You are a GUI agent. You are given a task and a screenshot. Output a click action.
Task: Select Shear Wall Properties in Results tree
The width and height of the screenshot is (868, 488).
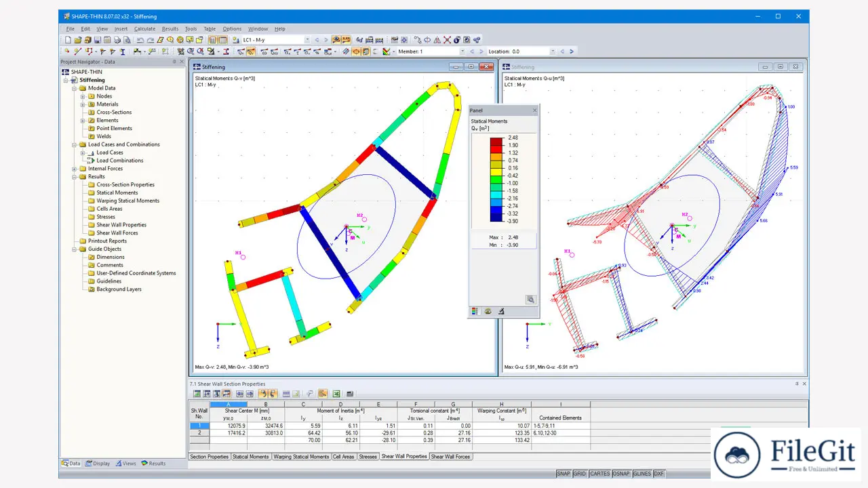[x=121, y=225]
